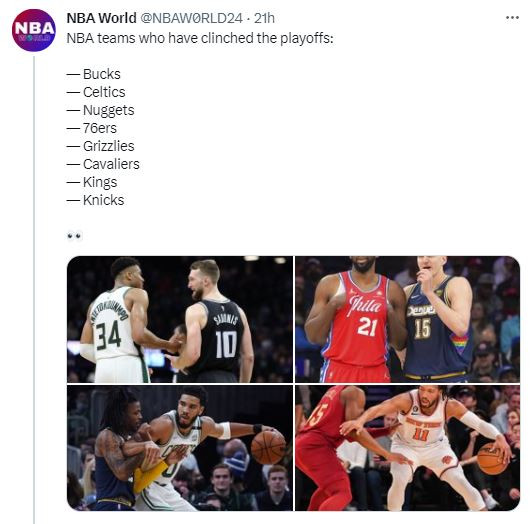
Task: Click the Kings entry in the tweet
Action: (x=92, y=182)
